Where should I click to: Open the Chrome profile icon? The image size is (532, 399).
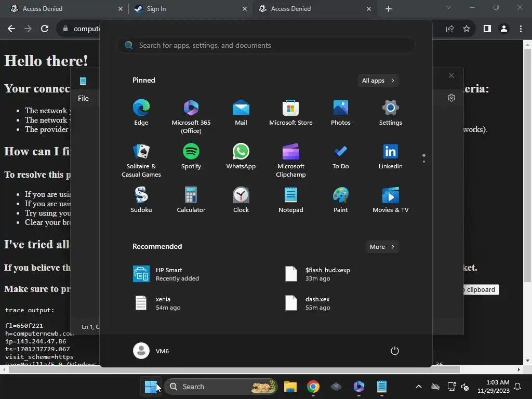coord(504,29)
